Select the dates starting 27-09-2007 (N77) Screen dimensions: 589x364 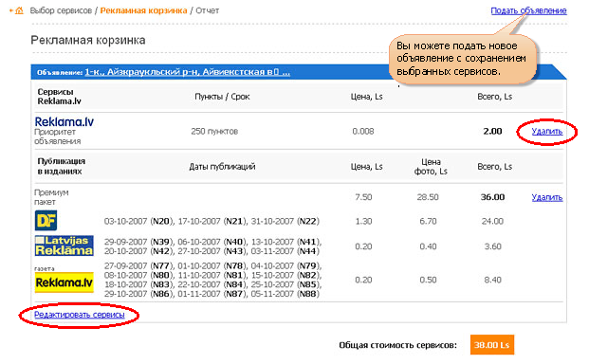213,280
